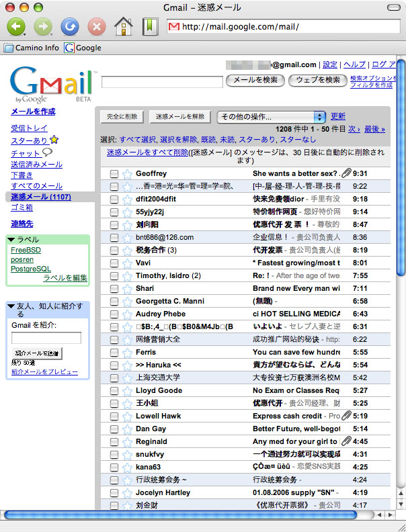Star the message from Shari
406x532 pixels.
[127, 289]
